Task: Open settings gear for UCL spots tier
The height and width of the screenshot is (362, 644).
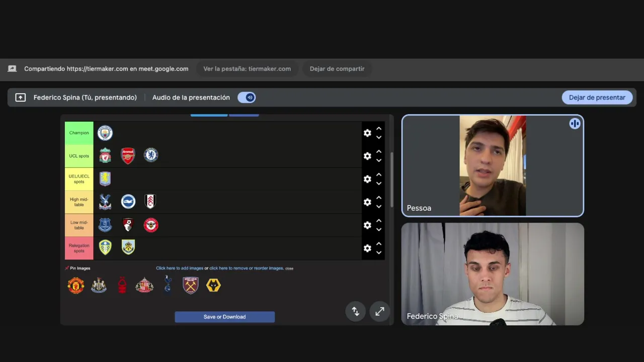Action: 367,156
